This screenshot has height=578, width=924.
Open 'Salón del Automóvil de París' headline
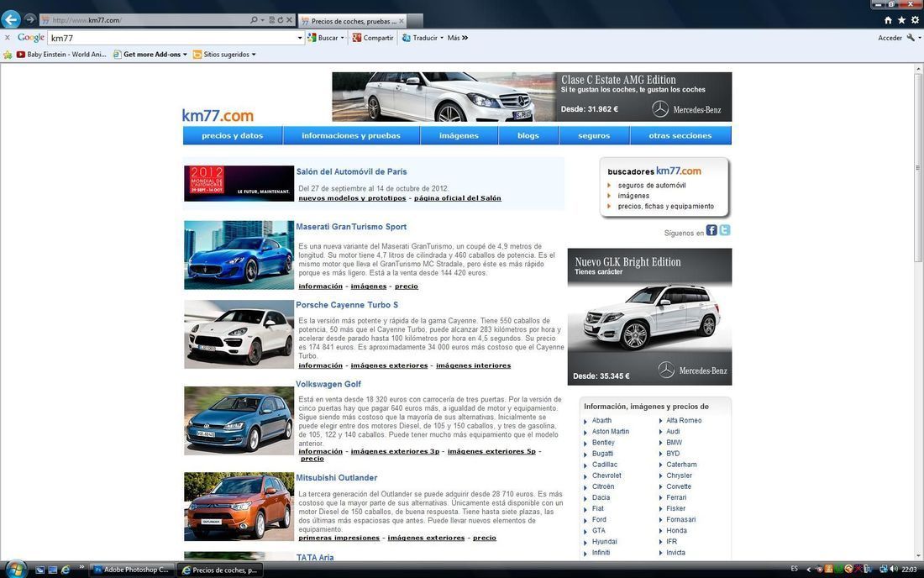point(351,171)
